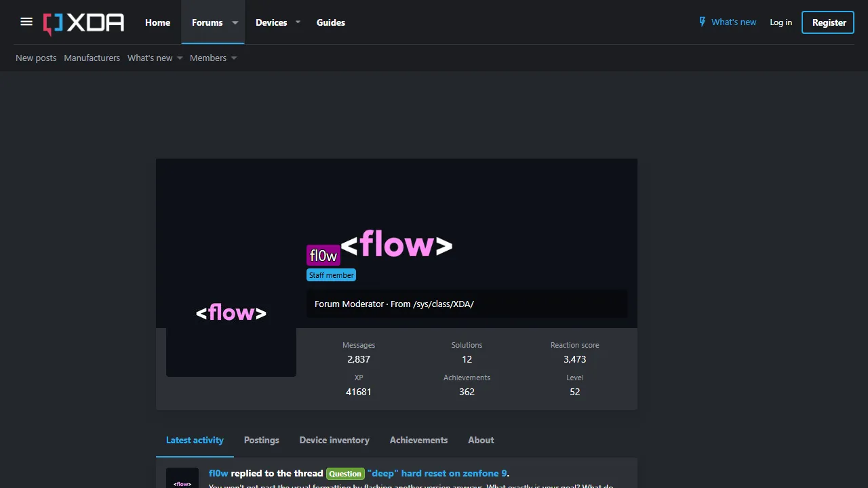Switch to the Device inventory tab
This screenshot has height=488, width=868.
point(334,440)
